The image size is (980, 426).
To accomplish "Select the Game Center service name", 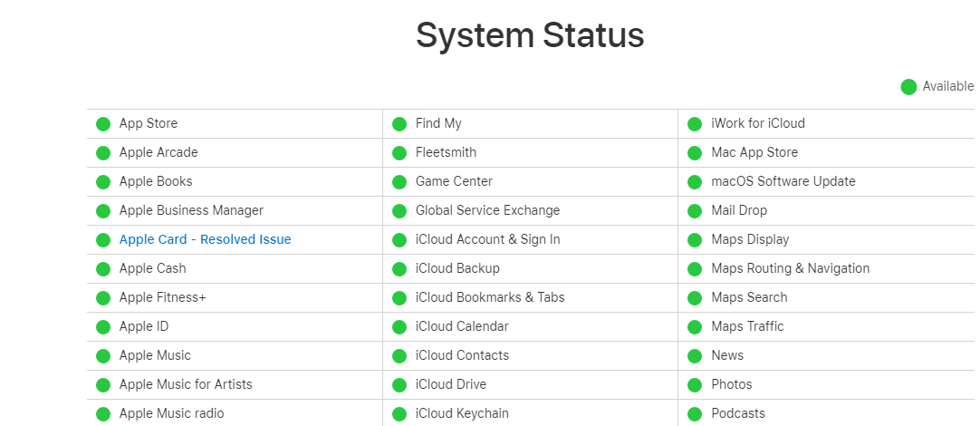I will click(454, 181).
